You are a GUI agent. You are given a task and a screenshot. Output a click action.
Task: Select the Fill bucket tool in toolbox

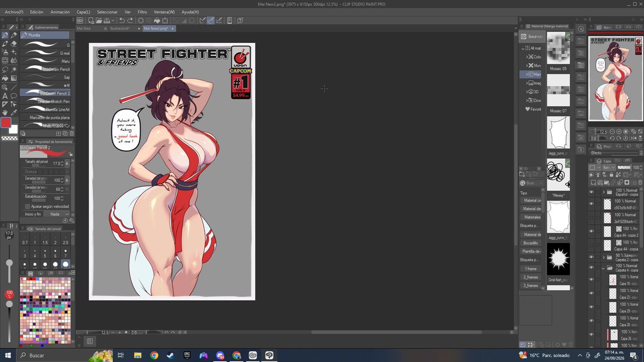click(x=5, y=78)
